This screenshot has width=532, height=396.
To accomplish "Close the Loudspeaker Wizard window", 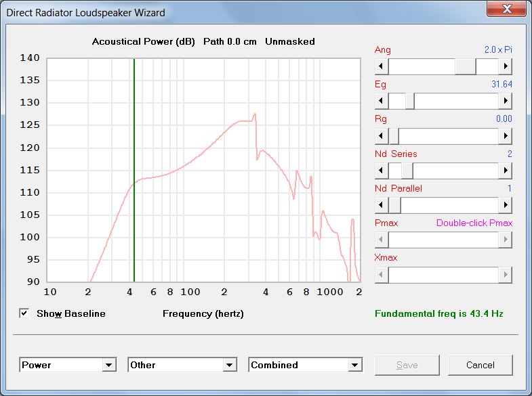I will pyautogui.click(x=506, y=9).
